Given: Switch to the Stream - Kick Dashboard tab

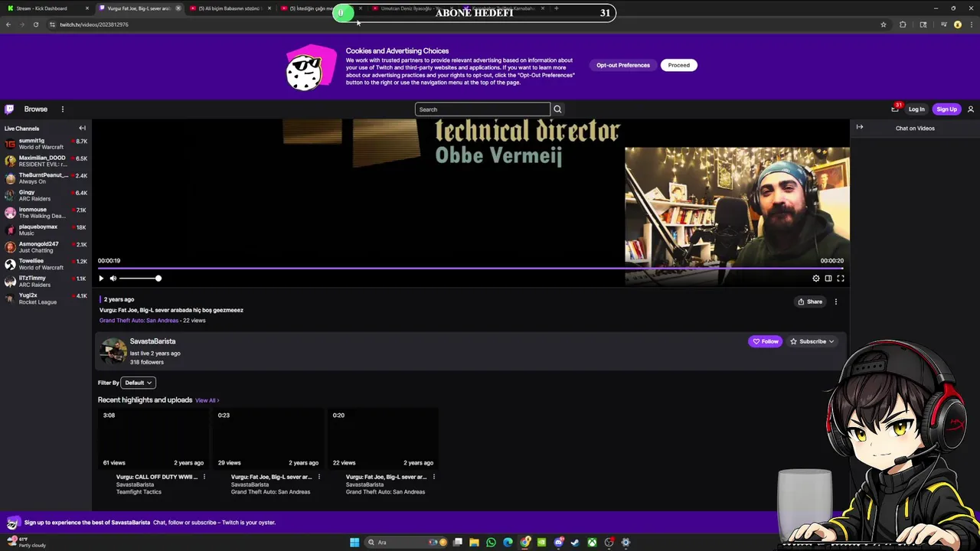Looking at the screenshot, I should pos(46,8).
